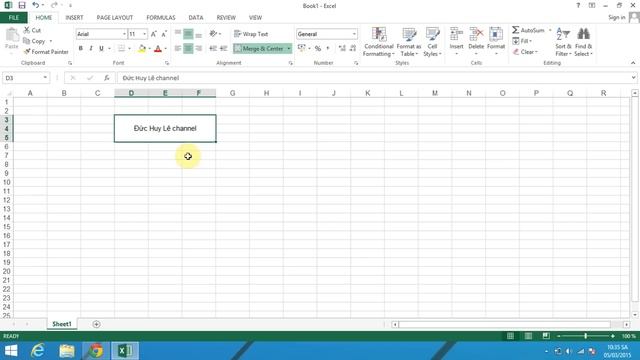Open the Number Format dropdown showing General
The image size is (640, 360).
[354, 34]
